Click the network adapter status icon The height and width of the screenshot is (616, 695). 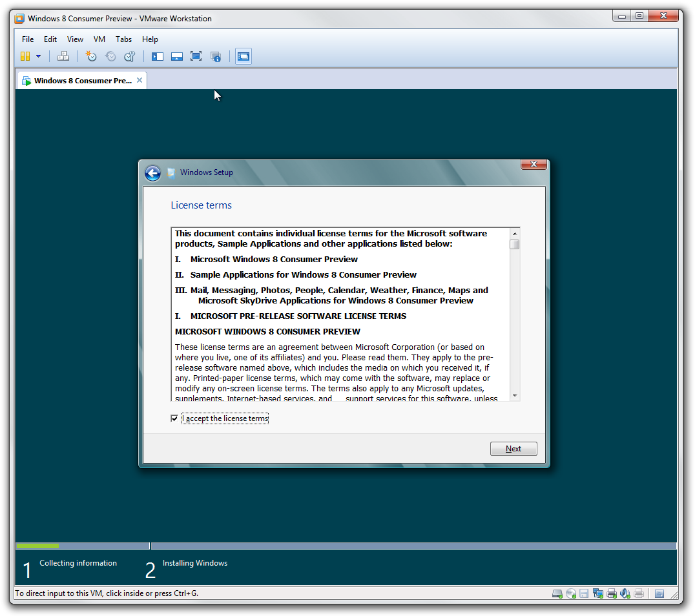tap(597, 593)
